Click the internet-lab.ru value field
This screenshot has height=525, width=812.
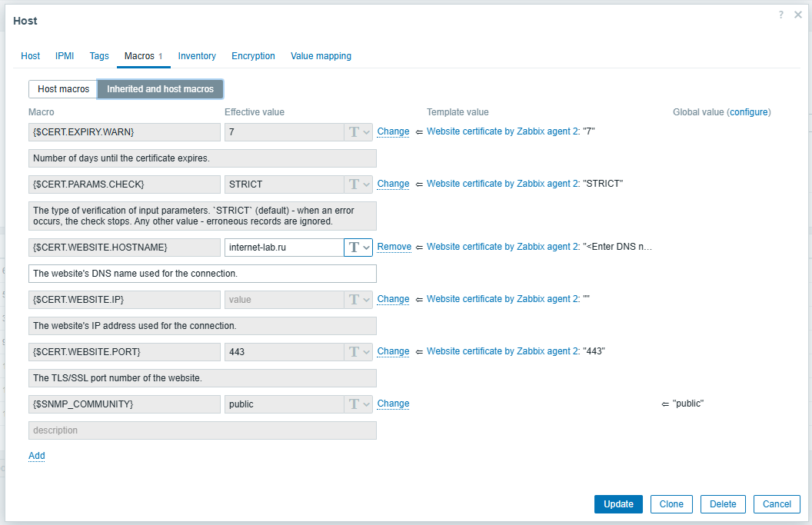point(283,247)
